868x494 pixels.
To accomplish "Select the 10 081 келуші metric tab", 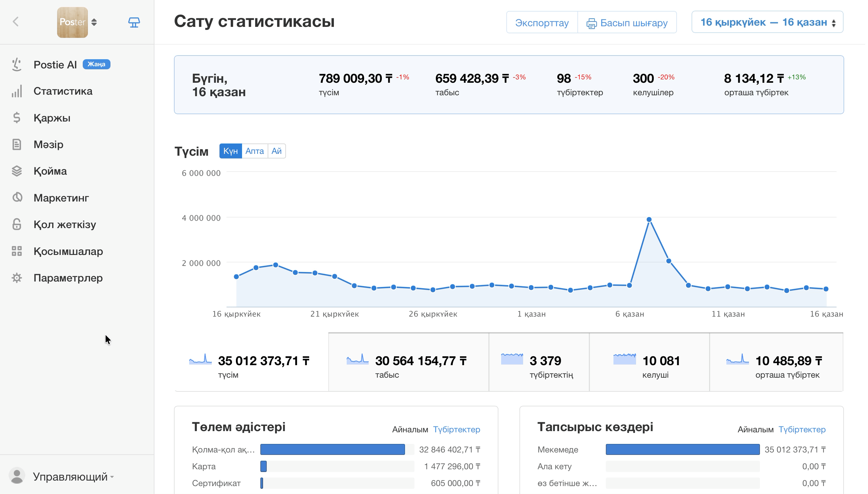I will (649, 362).
